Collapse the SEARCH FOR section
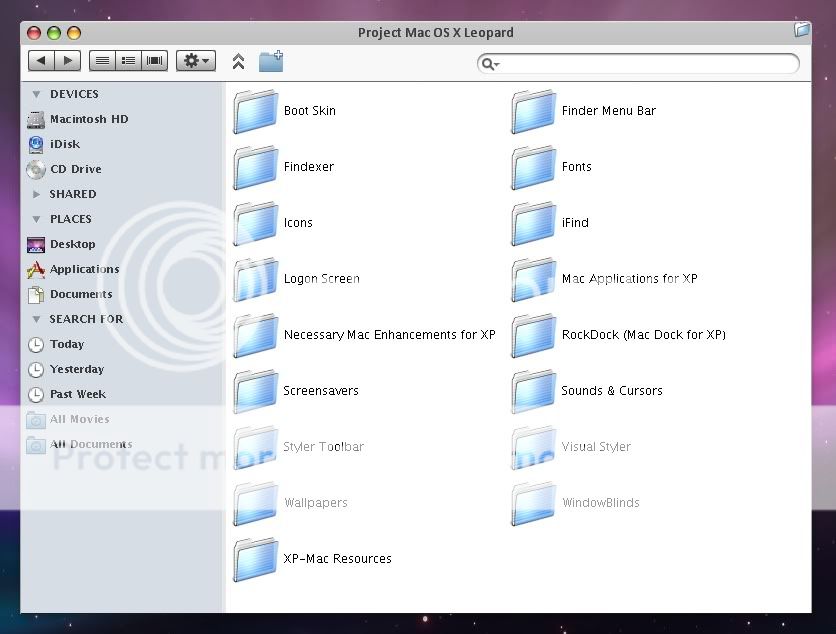The height and width of the screenshot is (634, 836). (x=37, y=319)
